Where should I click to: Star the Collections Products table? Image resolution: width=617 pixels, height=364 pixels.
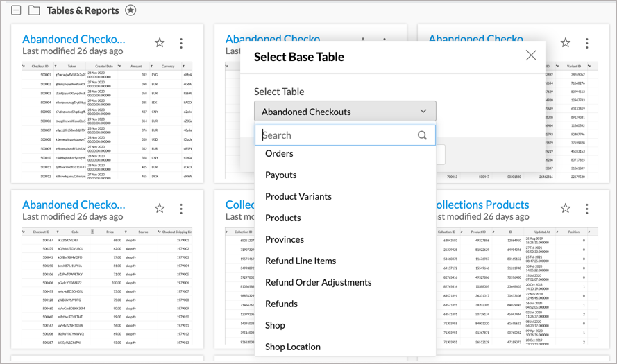pyautogui.click(x=565, y=208)
